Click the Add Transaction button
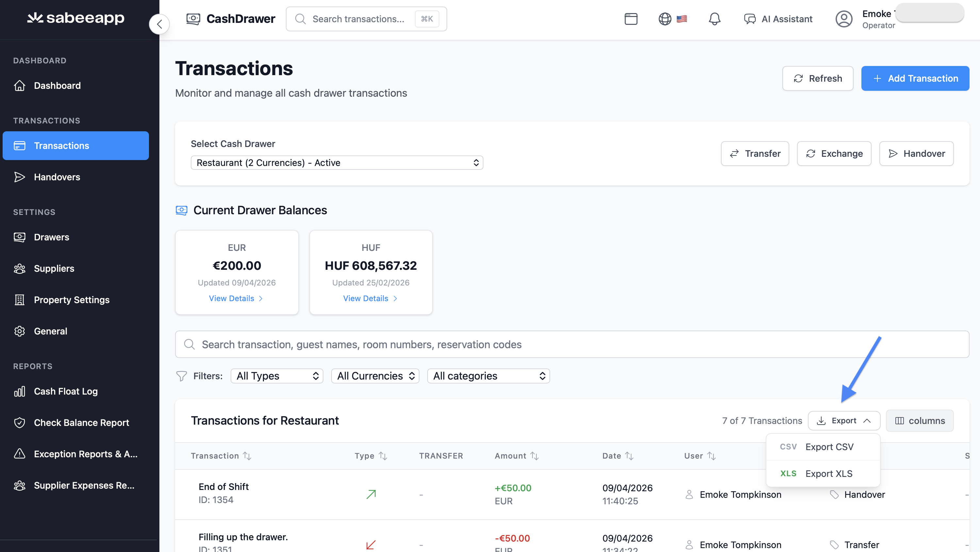This screenshot has width=980, height=552. (915, 78)
